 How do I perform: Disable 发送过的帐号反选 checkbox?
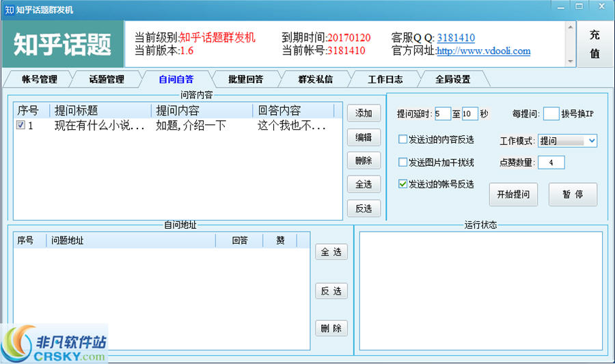[x=402, y=184]
